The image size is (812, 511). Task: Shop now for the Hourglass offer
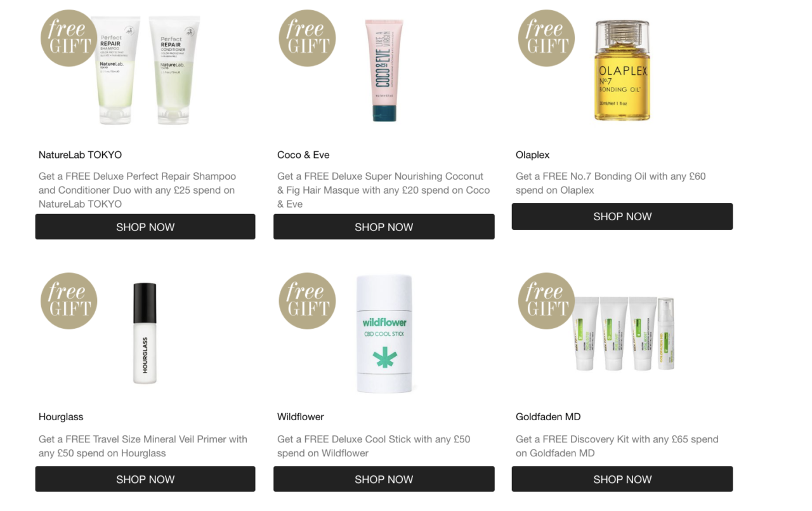[145, 479]
